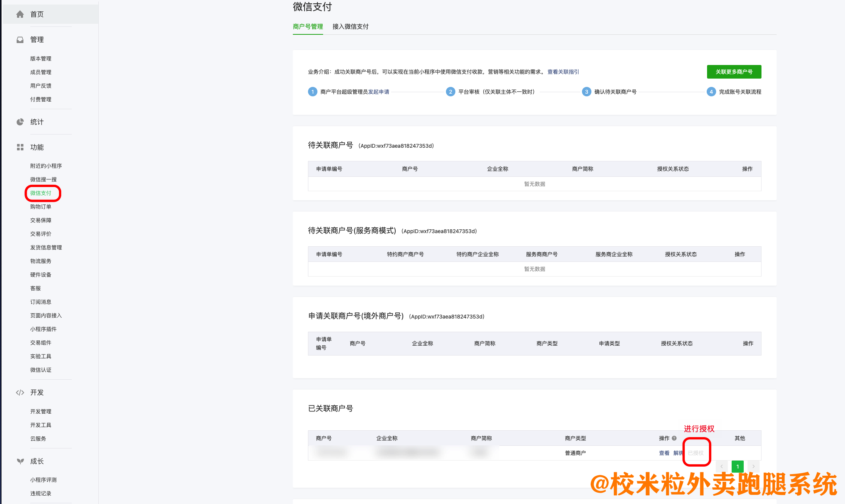Click the 成长 icon in sidebar
Image resolution: width=845 pixels, height=504 pixels.
pyautogui.click(x=20, y=461)
